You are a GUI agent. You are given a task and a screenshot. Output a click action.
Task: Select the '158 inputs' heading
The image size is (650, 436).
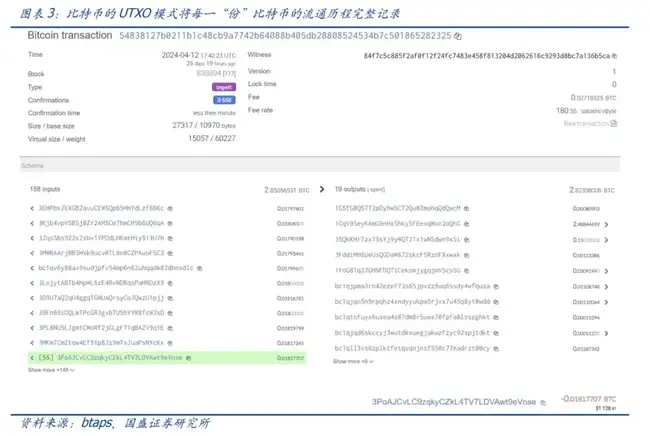[45, 189]
